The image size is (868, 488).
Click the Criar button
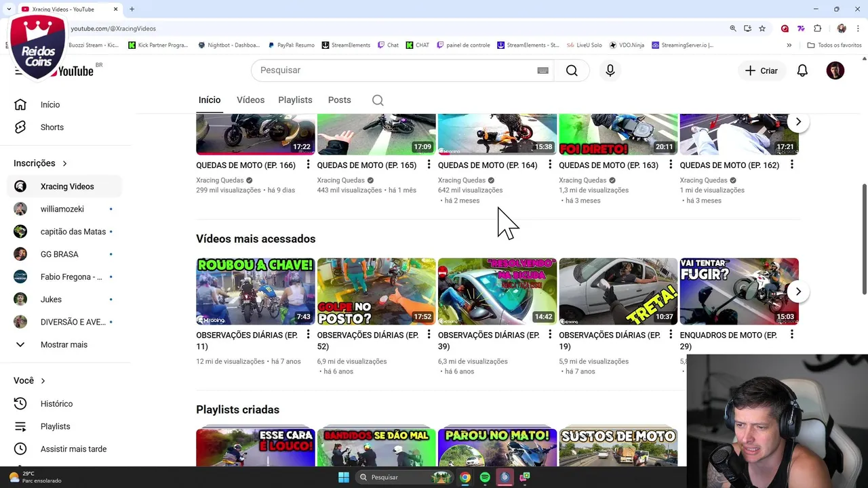click(x=761, y=70)
